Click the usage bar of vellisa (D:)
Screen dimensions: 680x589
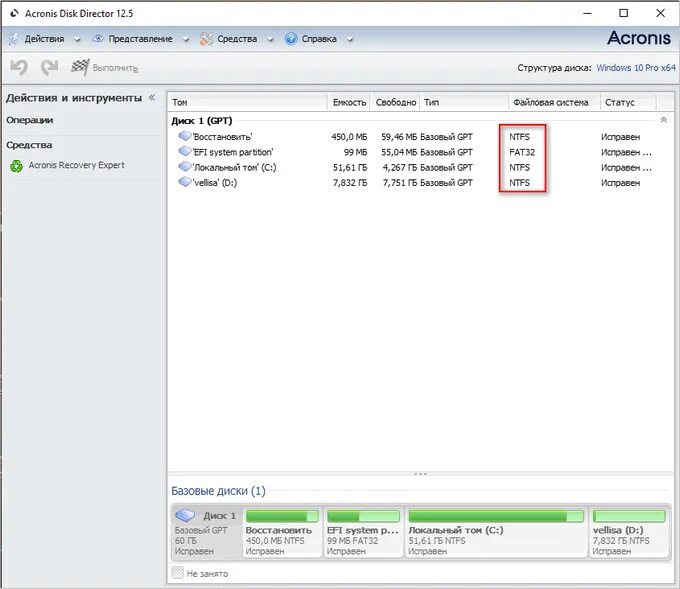pyautogui.click(x=629, y=516)
